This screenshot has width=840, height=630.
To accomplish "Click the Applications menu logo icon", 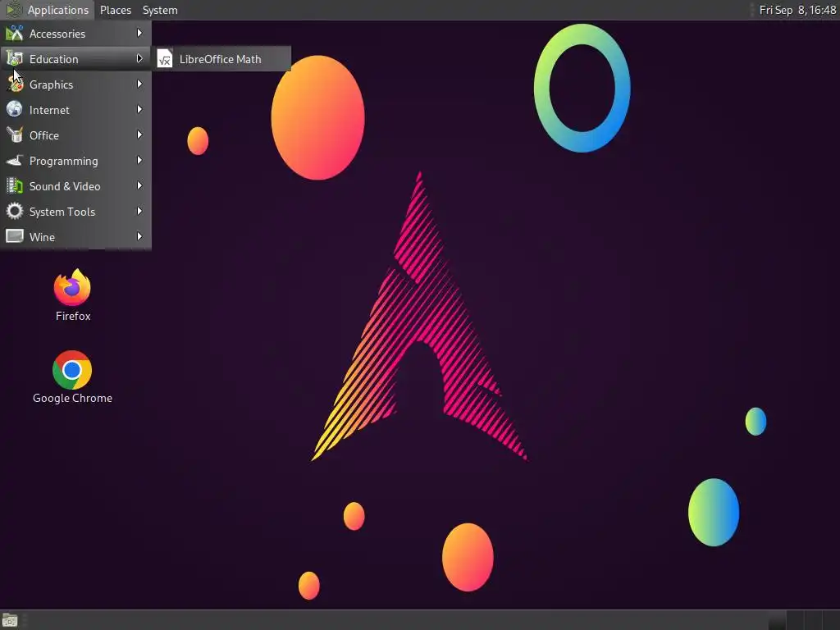I will pos(13,10).
